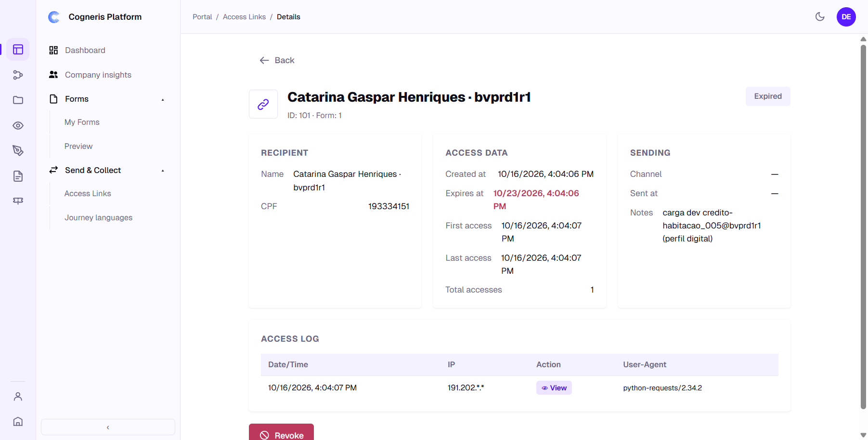Collapse the Forms section caret

163,99
